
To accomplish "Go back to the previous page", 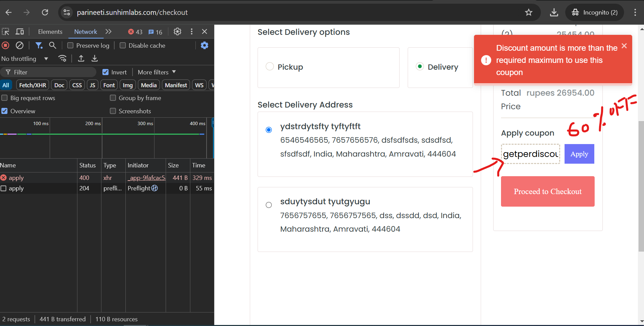I will (x=9, y=13).
